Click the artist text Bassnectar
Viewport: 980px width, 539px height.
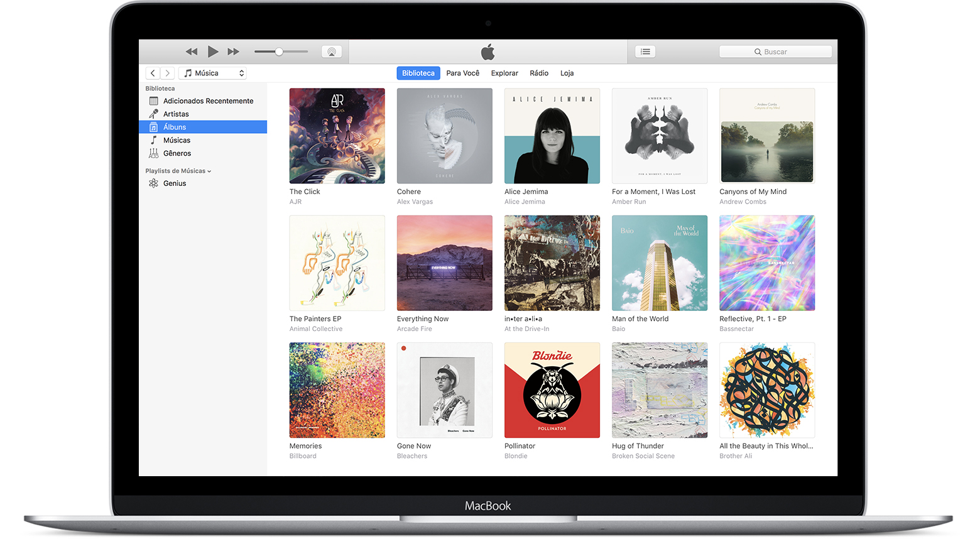(x=736, y=329)
